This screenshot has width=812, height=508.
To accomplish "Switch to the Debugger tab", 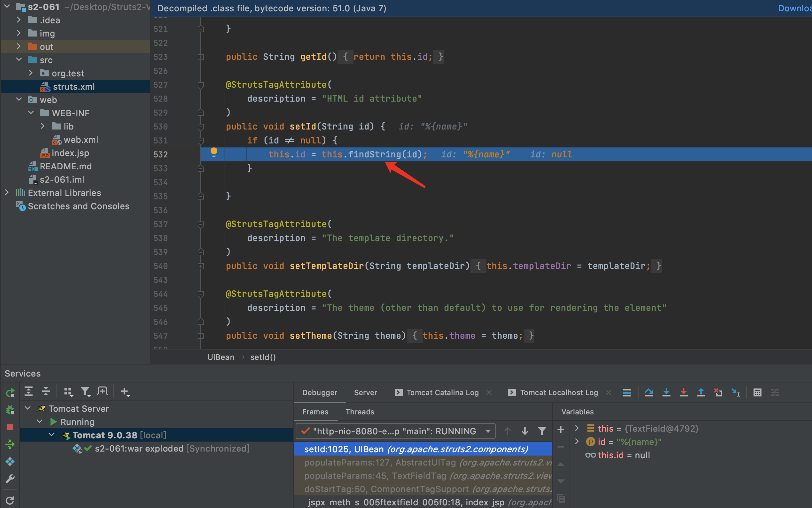I will pos(319,392).
